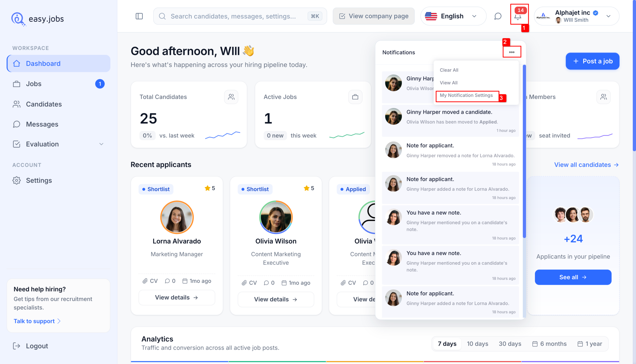Select the 10 days analytics range

tap(477, 344)
